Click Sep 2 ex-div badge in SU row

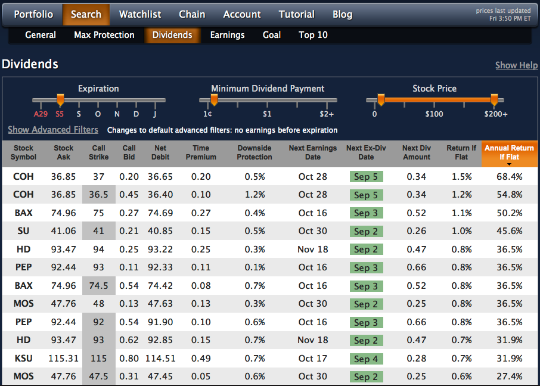pyautogui.click(x=366, y=231)
